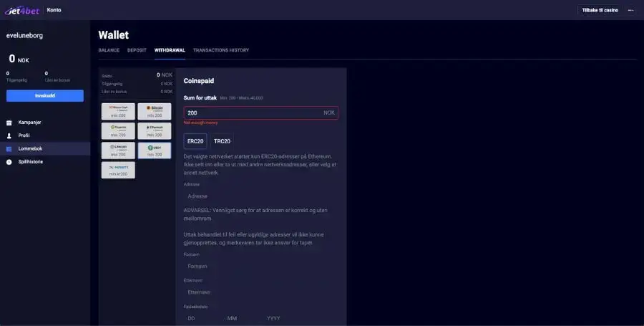Select Ethereum payment method

tap(155, 130)
